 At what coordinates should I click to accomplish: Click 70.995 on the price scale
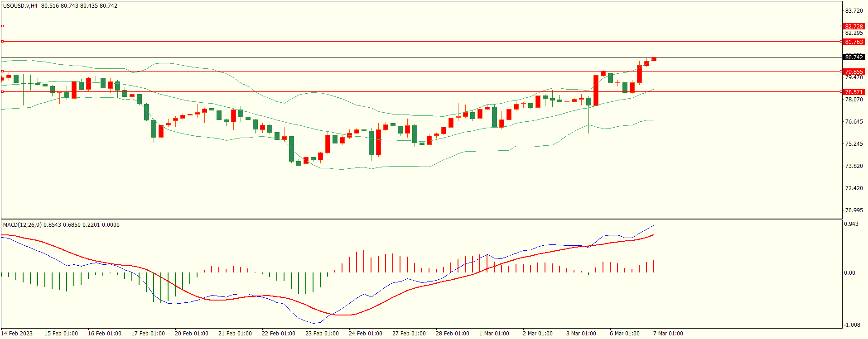pos(854,210)
